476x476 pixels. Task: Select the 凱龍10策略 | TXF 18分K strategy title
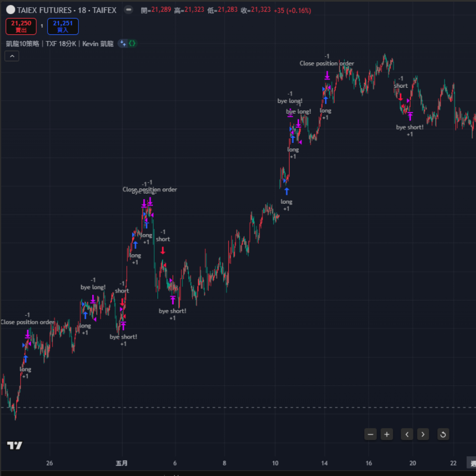click(60, 44)
